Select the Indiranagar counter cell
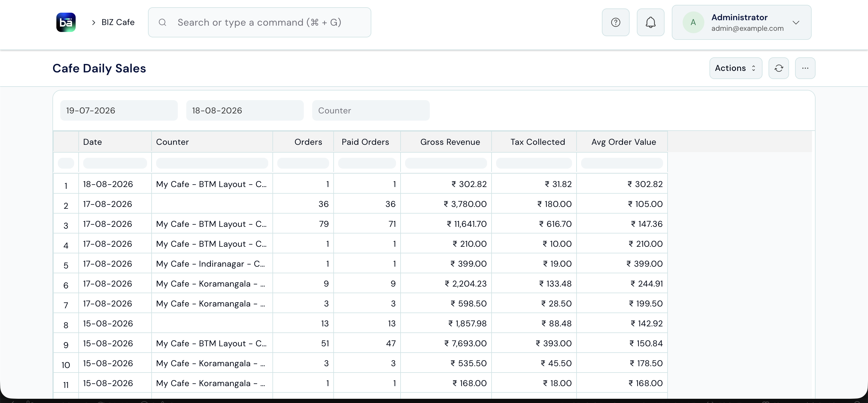 (212, 264)
